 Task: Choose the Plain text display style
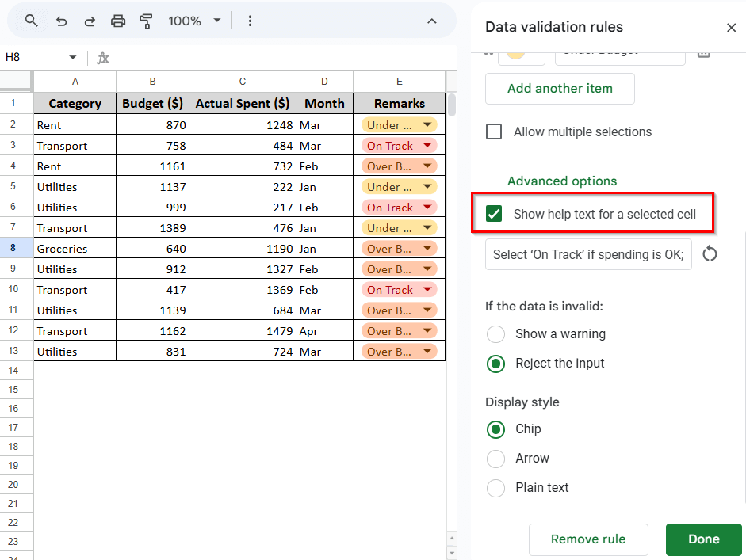(x=495, y=488)
